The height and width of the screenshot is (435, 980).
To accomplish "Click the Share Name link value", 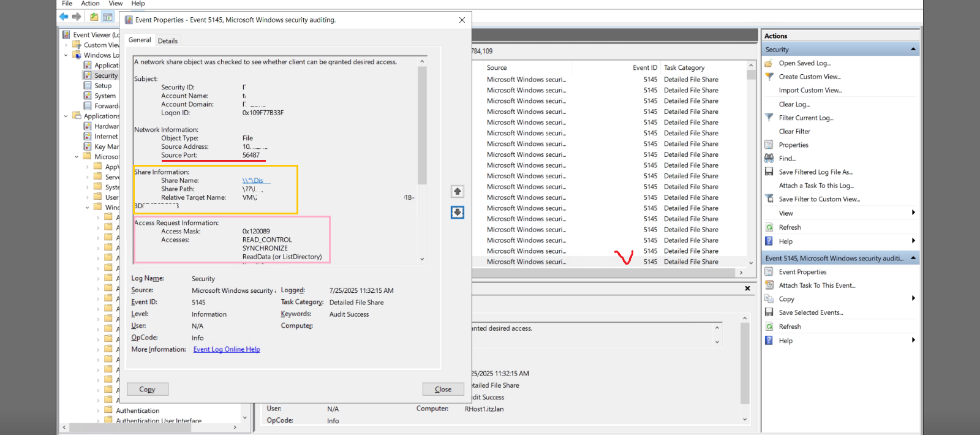I will [x=253, y=181].
